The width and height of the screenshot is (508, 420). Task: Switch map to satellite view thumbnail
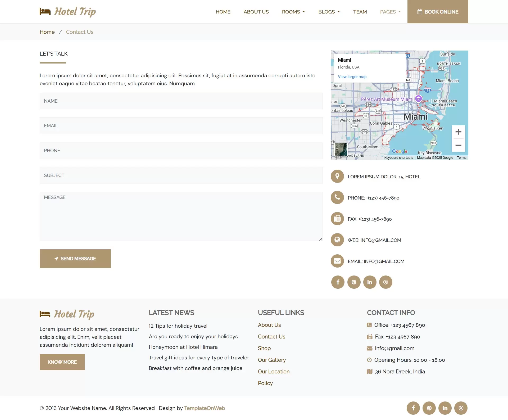341,150
